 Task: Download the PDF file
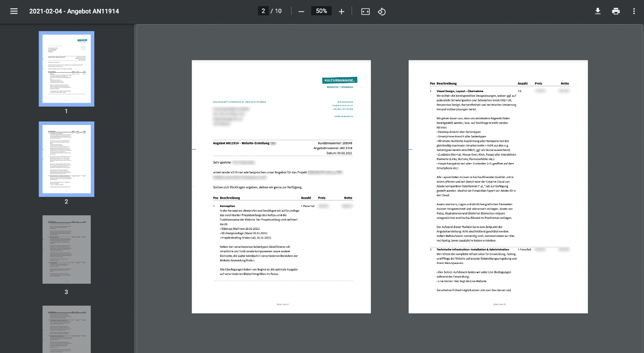tap(598, 11)
